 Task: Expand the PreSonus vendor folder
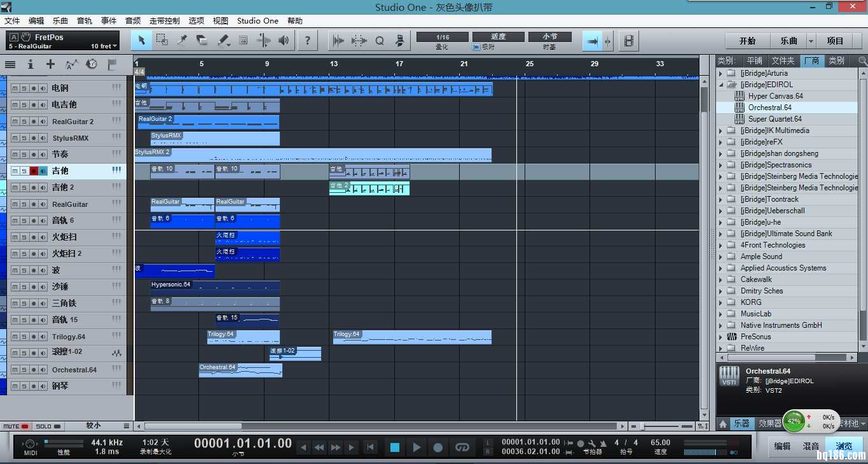[x=721, y=337]
